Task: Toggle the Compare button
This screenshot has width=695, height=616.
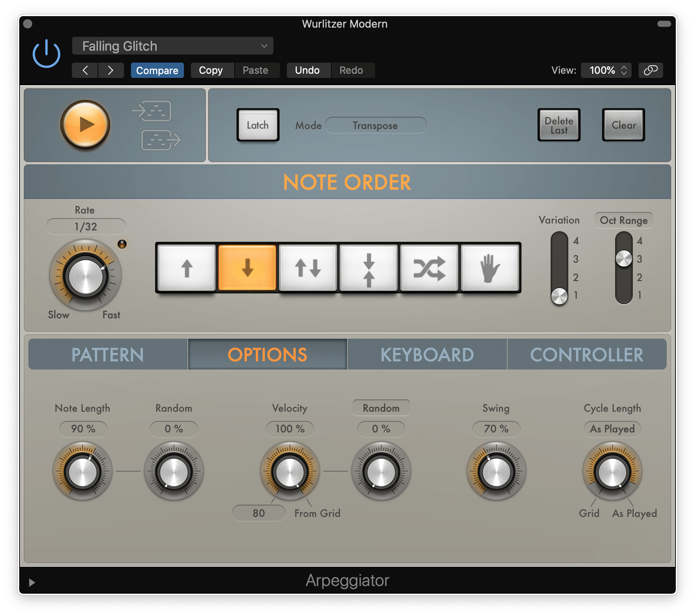Action: [x=157, y=70]
